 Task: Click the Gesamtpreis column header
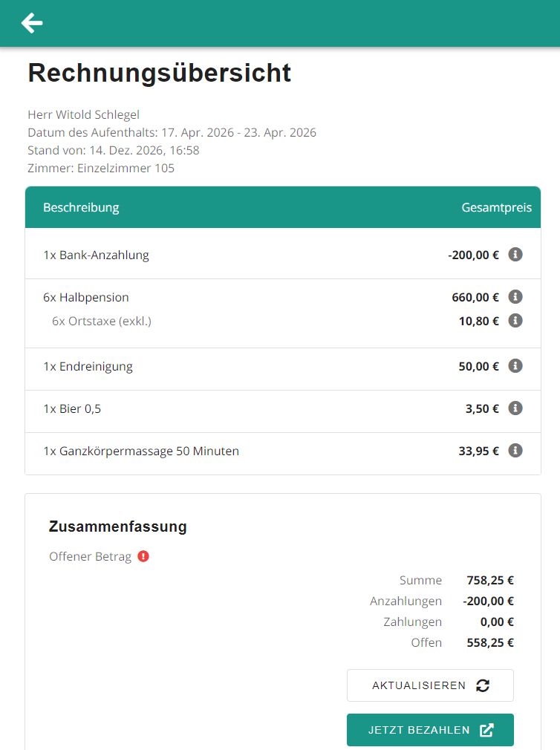(x=497, y=207)
